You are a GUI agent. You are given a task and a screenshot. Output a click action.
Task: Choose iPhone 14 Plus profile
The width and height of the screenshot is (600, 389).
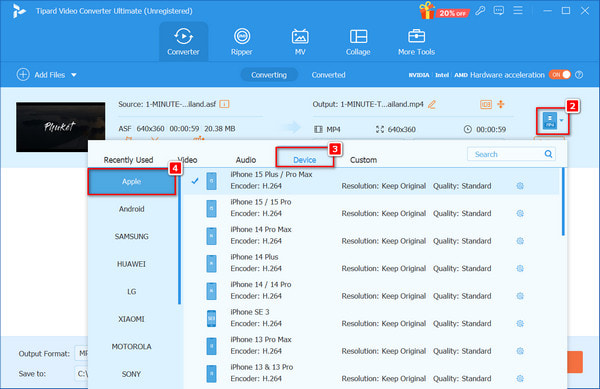click(371, 263)
